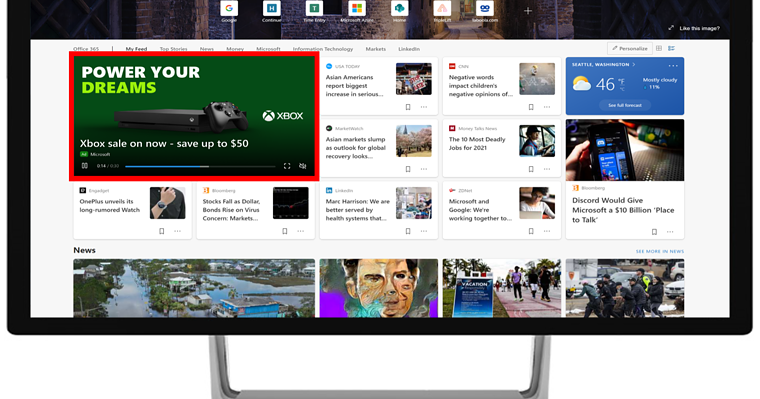Open the Xbox sale on now ad headline
This screenshot has width=760, height=399.
tap(164, 144)
